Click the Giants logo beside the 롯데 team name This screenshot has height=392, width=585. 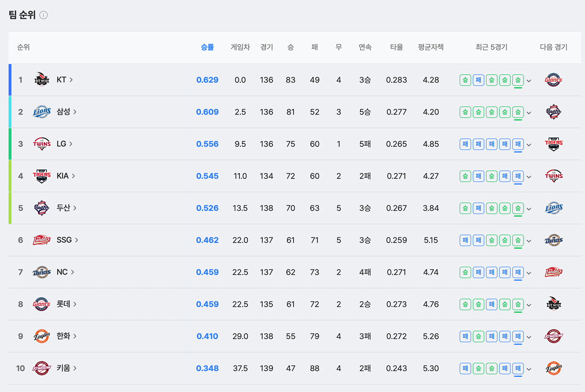pos(42,304)
